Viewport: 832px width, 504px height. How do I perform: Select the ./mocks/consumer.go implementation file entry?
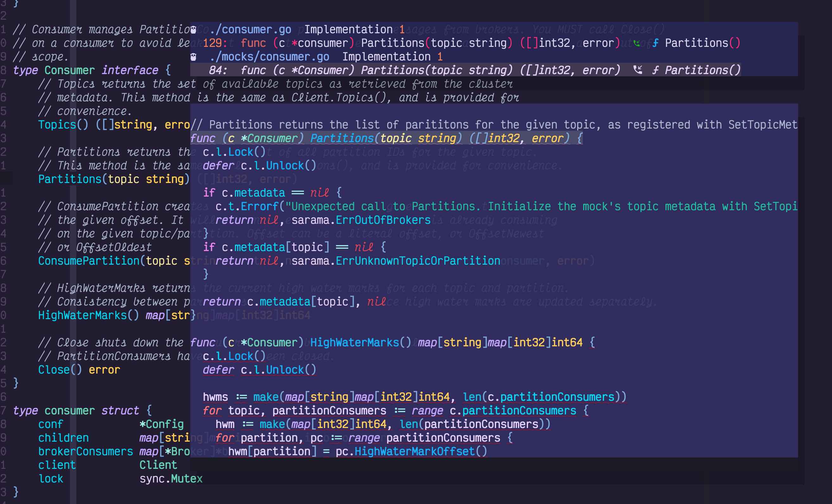click(x=269, y=57)
